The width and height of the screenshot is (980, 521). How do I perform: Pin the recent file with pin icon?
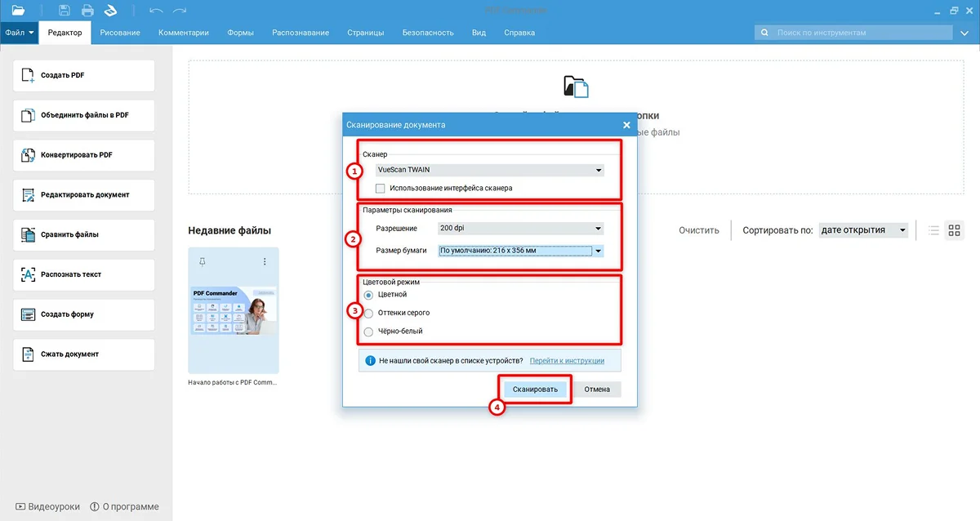[x=203, y=261]
